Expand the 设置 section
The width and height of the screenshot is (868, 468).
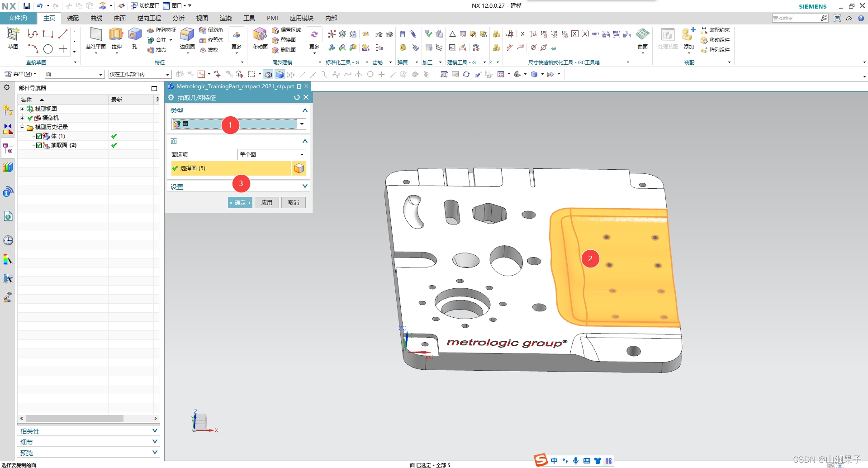click(x=305, y=186)
